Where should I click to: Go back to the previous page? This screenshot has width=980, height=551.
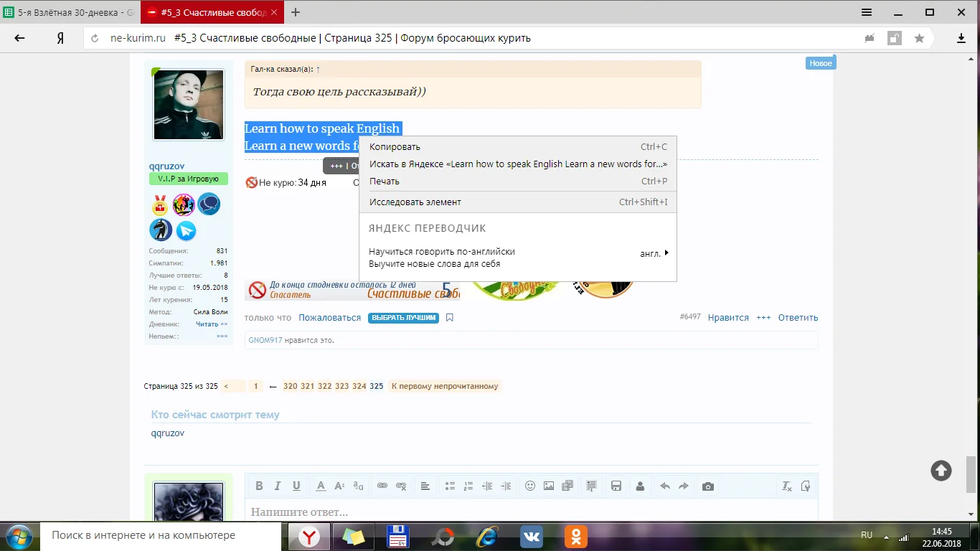(20, 38)
